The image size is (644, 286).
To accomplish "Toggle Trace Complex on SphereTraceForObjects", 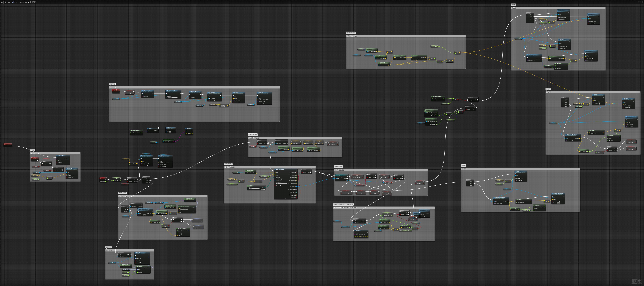I will (x=282, y=179).
